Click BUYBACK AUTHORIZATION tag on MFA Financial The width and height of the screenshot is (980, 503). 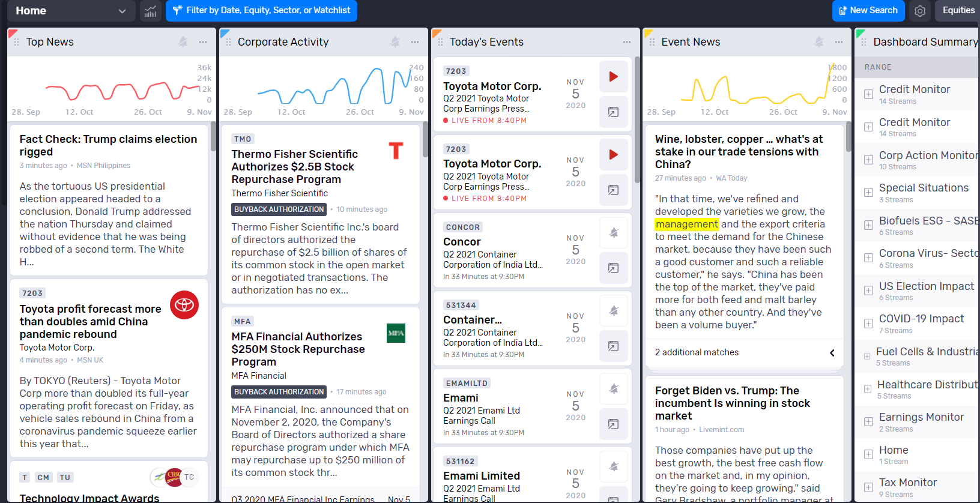click(x=279, y=392)
